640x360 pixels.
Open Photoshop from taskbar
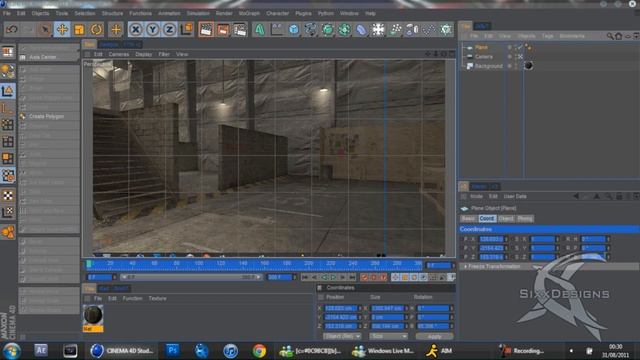172,350
